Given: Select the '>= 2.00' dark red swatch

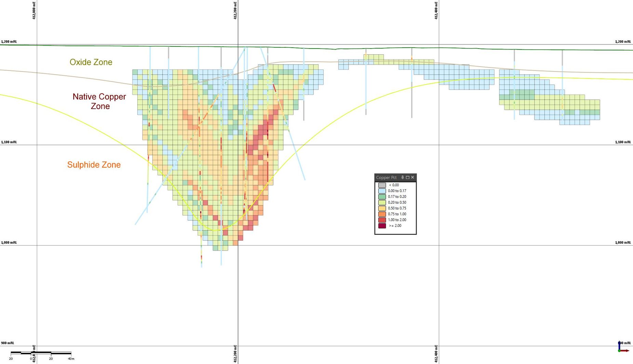Looking at the screenshot, I should [x=381, y=225].
